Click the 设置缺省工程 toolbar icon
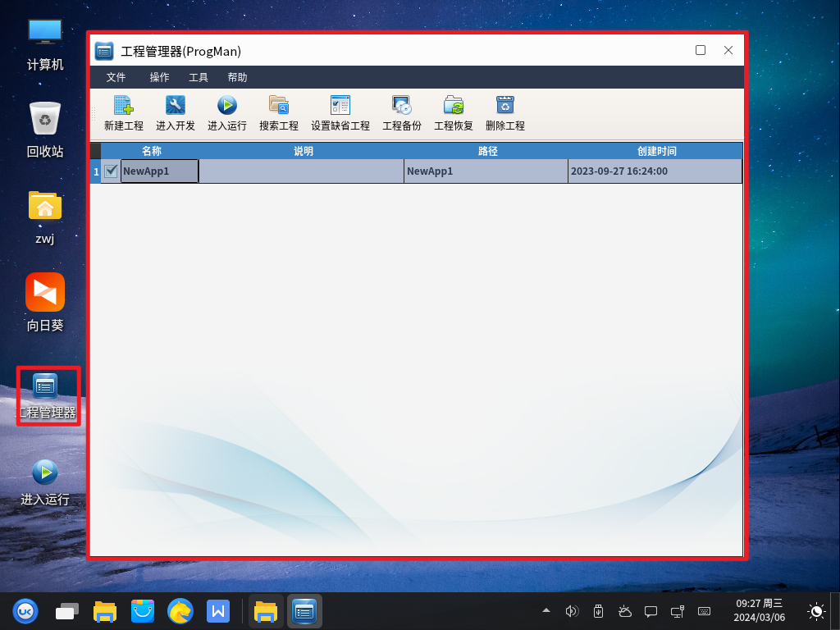 point(340,106)
